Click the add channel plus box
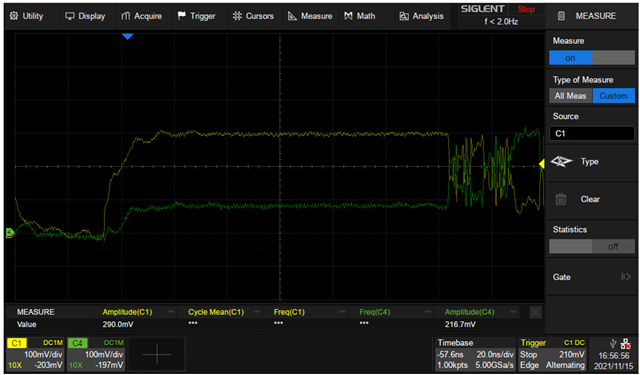This screenshot has width=640, height=375. [157, 354]
